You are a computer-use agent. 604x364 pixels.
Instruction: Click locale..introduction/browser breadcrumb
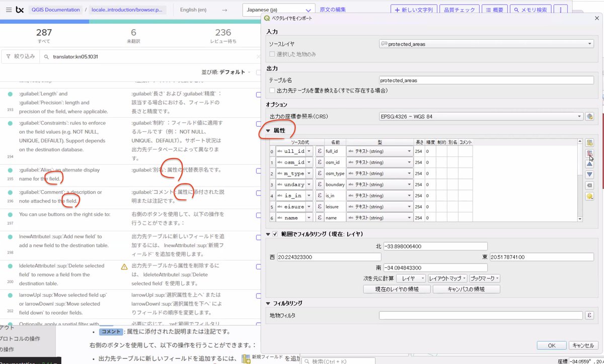(x=128, y=10)
